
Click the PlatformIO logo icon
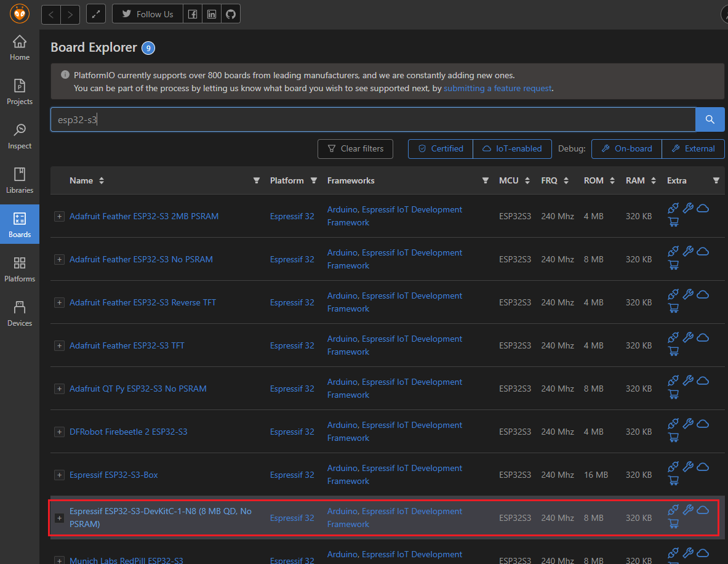tap(20, 14)
